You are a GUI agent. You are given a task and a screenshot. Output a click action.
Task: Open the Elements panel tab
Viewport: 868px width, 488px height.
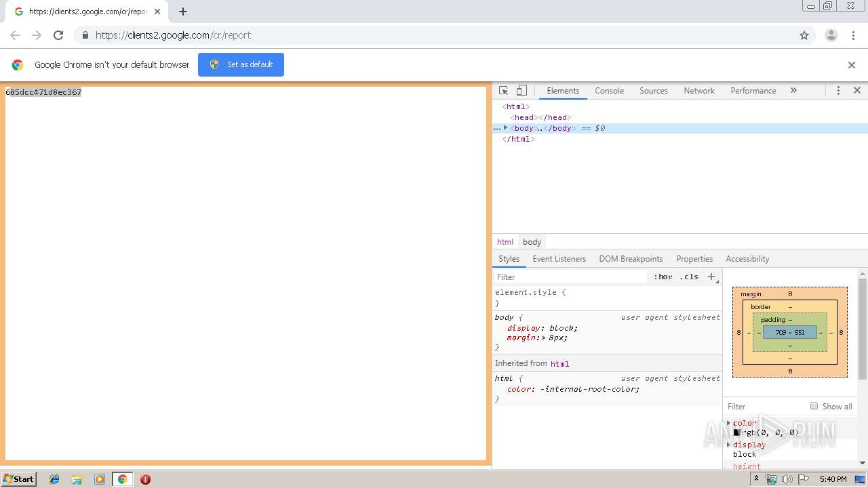[563, 91]
